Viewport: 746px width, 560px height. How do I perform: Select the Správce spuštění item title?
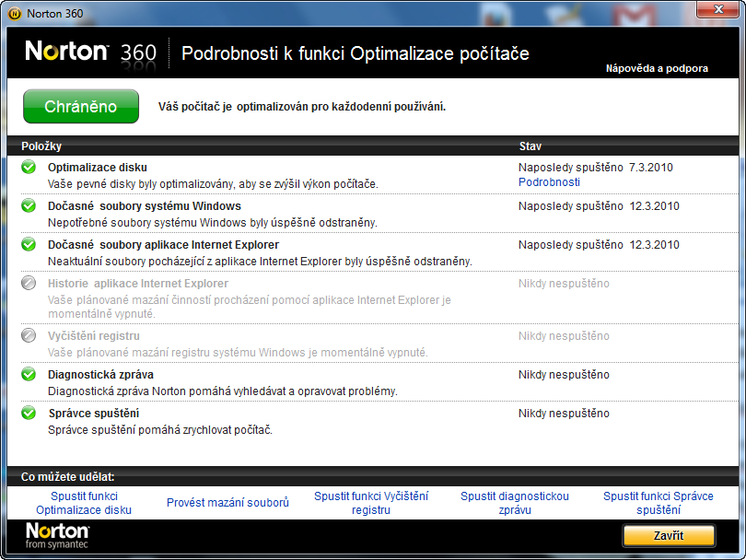[x=94, y=413]
